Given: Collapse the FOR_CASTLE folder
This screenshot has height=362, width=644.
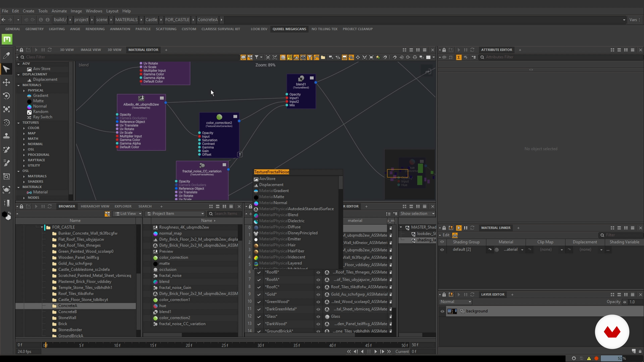Looking at the screenshot, I should 42,227.
